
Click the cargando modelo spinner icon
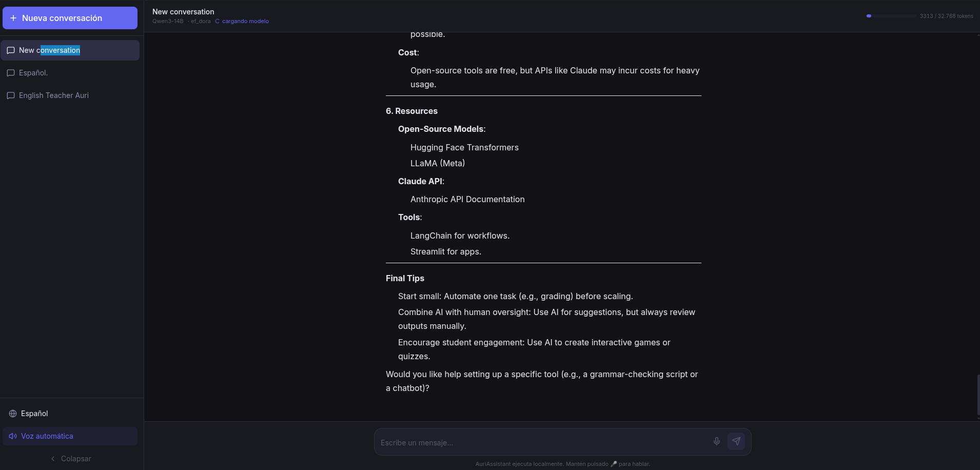pyautogui.click(x=218, y=21)
